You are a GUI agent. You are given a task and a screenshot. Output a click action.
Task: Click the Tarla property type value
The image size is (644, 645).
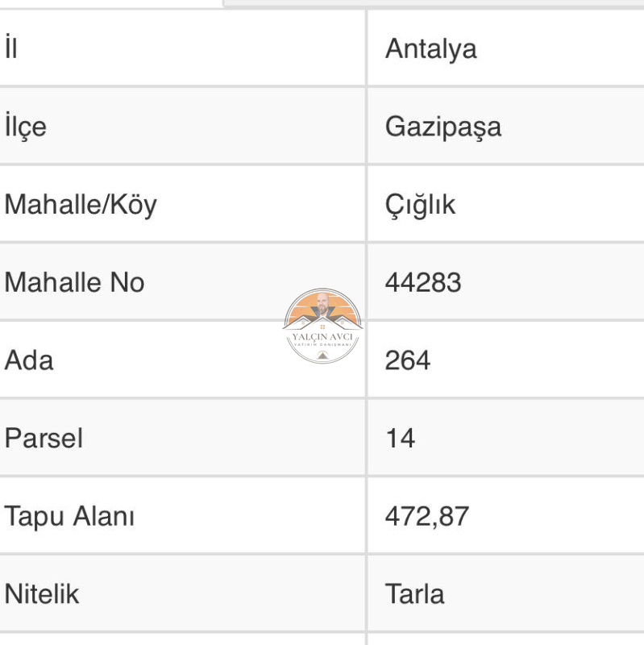pos(414,594)
